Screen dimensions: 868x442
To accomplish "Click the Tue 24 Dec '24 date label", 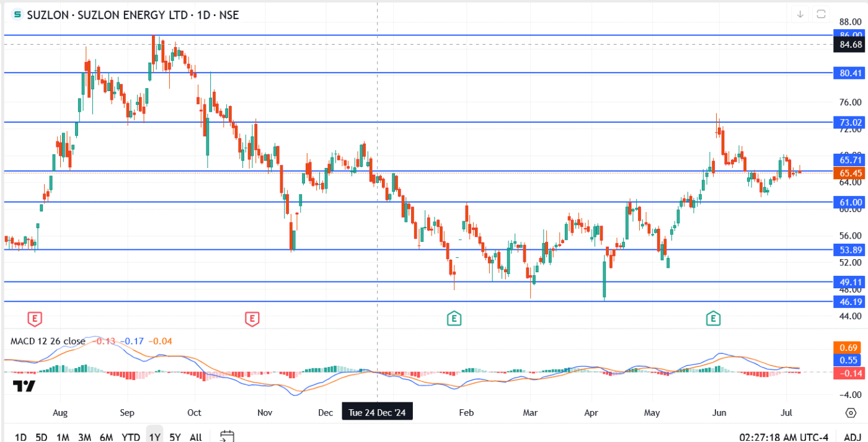I will pyautogui.click(x=377, y=411).
